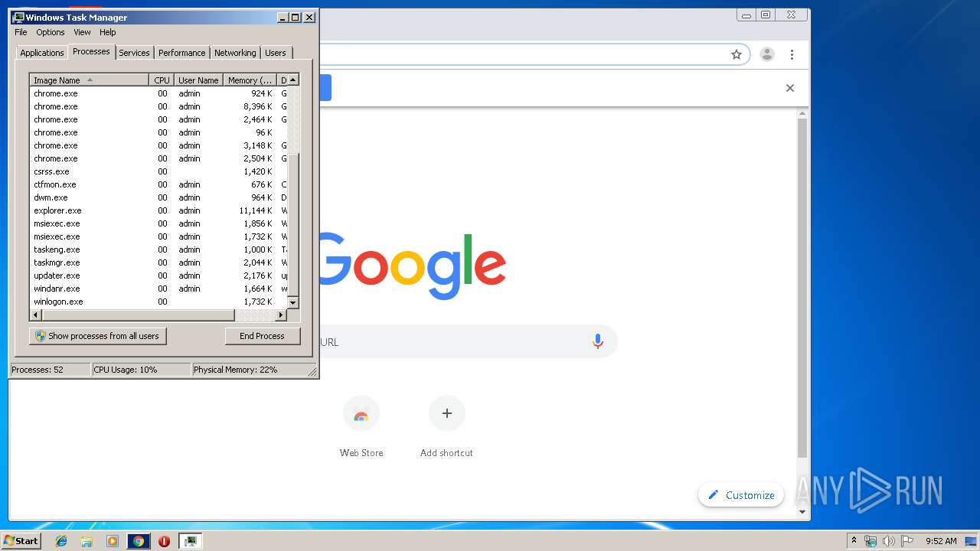This screenshot has height=551, width=980.
Task: Click the Task Manager title bar icon
Action: coord(18,17)
